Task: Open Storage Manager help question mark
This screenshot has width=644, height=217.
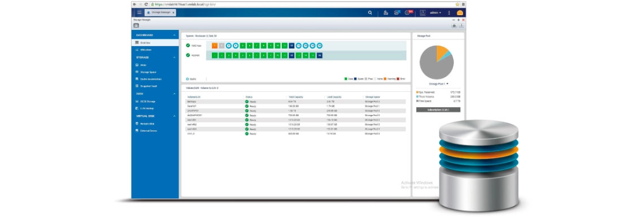Action: pyautogui.click(x=461, y=25)
